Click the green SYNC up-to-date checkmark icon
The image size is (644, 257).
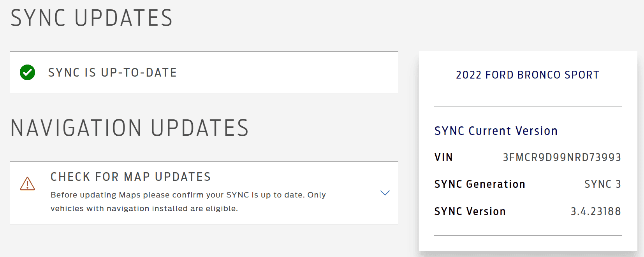[27, 72]
